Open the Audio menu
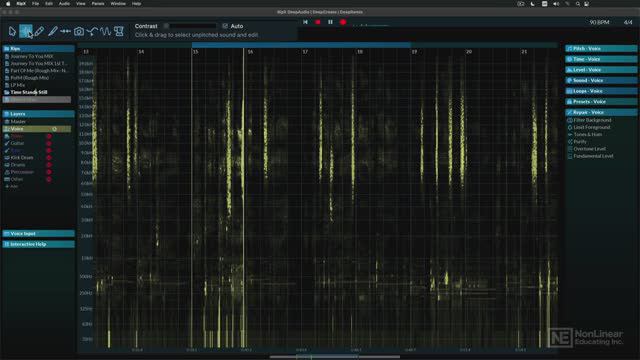The image size is (640, 360). pos(64,4)
